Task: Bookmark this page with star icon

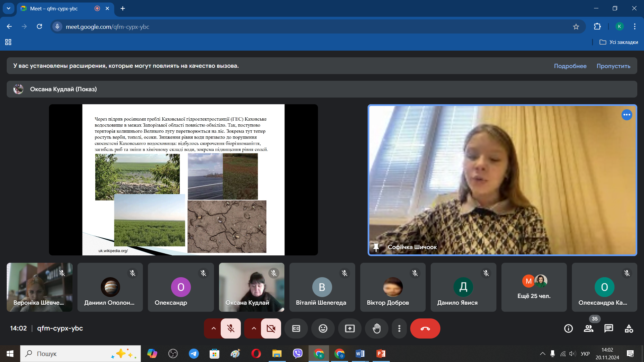Action: pos(576,27)
